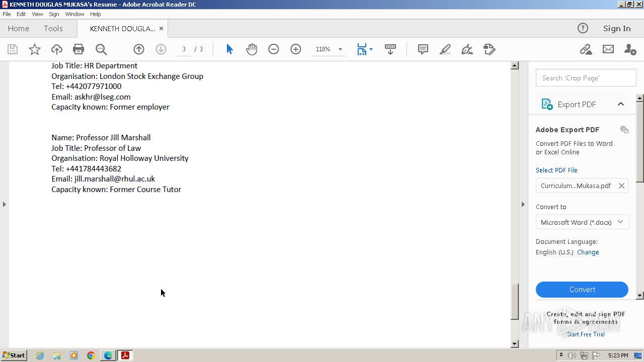Click the email jill.marshall@rhul.ac.uk text
The image size is (644, 362).
pyautogui.click(x=115, y=179)
